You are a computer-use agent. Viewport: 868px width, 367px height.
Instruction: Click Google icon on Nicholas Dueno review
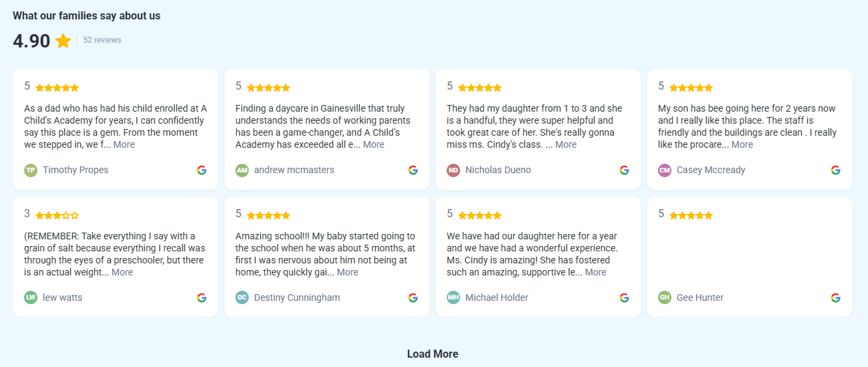[x=625, y=170]
